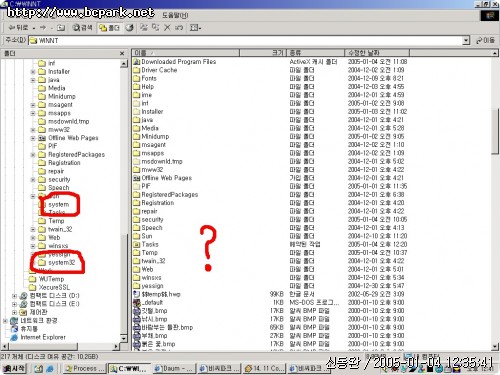Expand the msagent folder in the tree

point(33,105)
